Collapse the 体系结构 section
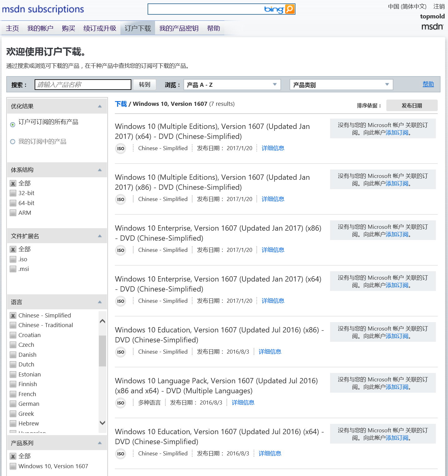The image size is (448, 476). 100,170
